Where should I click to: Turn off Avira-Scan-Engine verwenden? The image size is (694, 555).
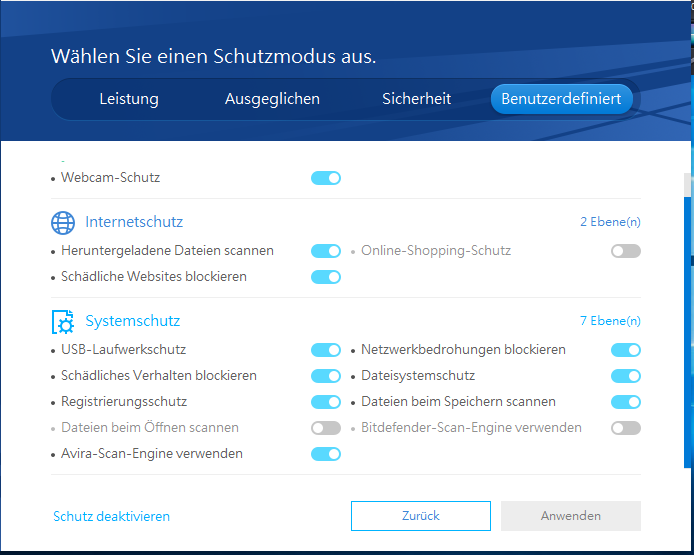click(x=326, y=454)
